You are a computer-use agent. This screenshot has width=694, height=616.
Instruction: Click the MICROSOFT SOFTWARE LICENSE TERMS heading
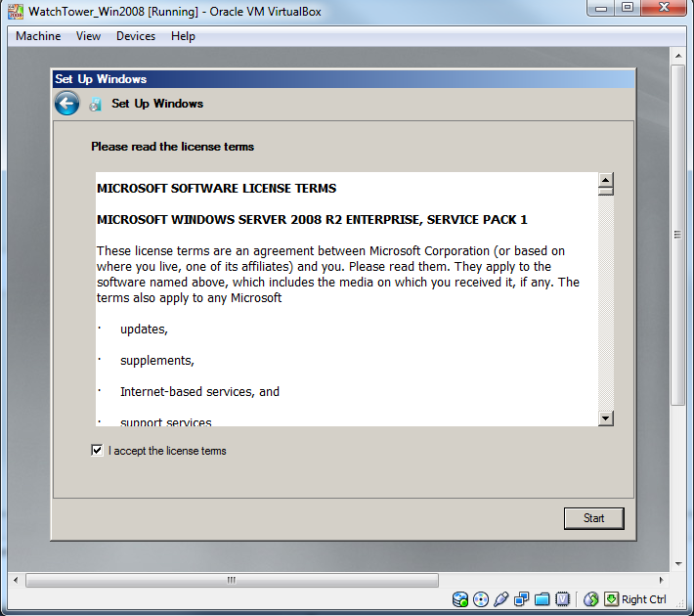[x=216, y=188]
